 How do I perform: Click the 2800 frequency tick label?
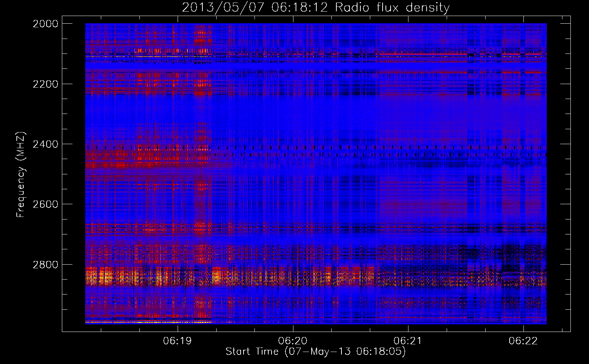pyautogui.click(x=46, y=264)
